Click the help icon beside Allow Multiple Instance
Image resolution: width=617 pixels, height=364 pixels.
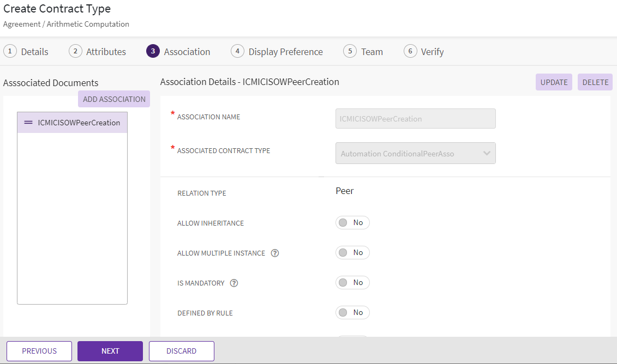(275, 253)
